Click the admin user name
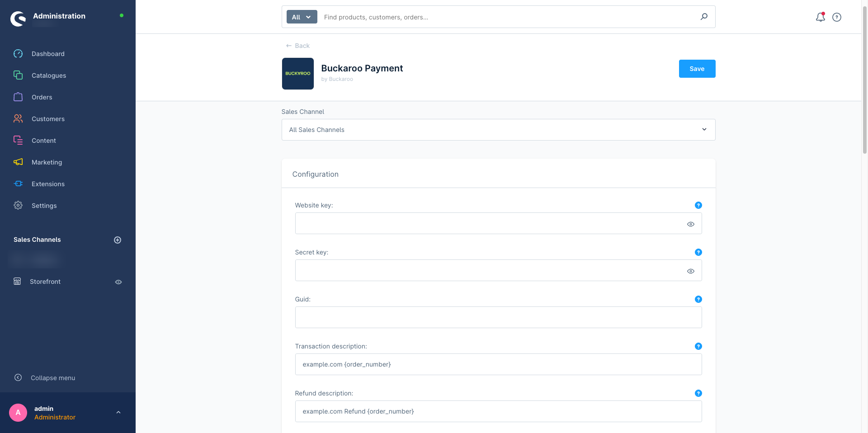Viewport: 868px width, 433px height. click(44, 409)
